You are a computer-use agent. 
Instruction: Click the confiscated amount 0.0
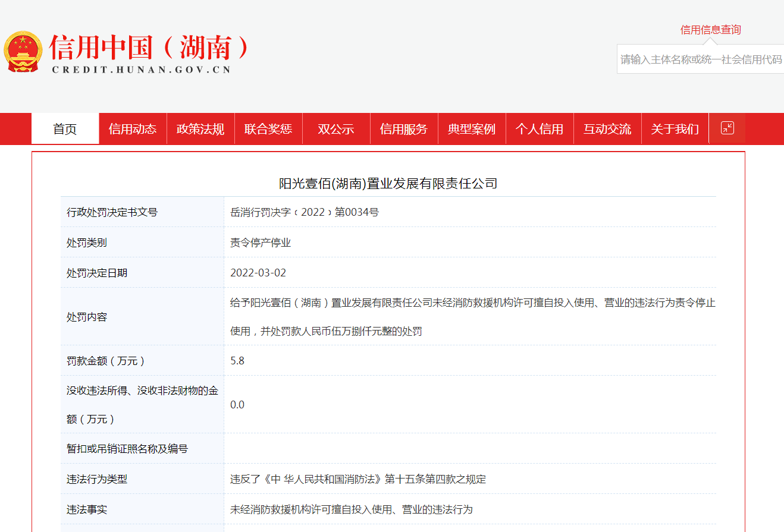pyautogui.click(x=237, y=405)
